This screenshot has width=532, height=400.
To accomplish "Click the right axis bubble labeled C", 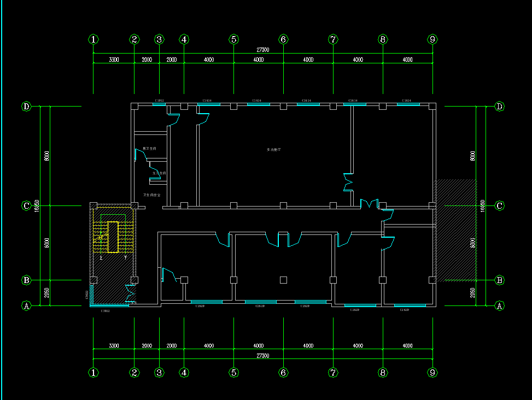I will [x=499, y=205].
